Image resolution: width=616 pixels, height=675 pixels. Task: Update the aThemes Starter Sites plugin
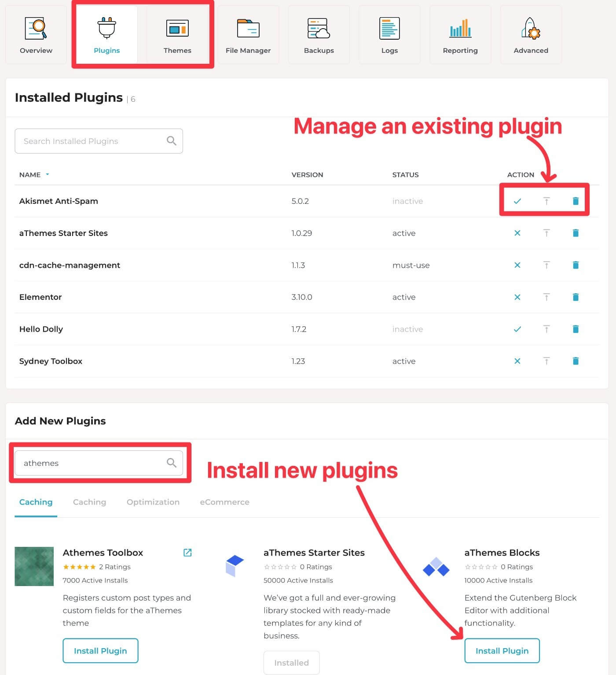pyautogui.click(x=546, y=233)
